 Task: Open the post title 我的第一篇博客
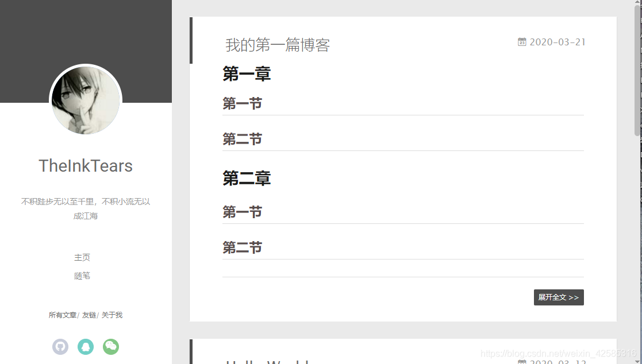pyautogui.click(x=278, y=45)
